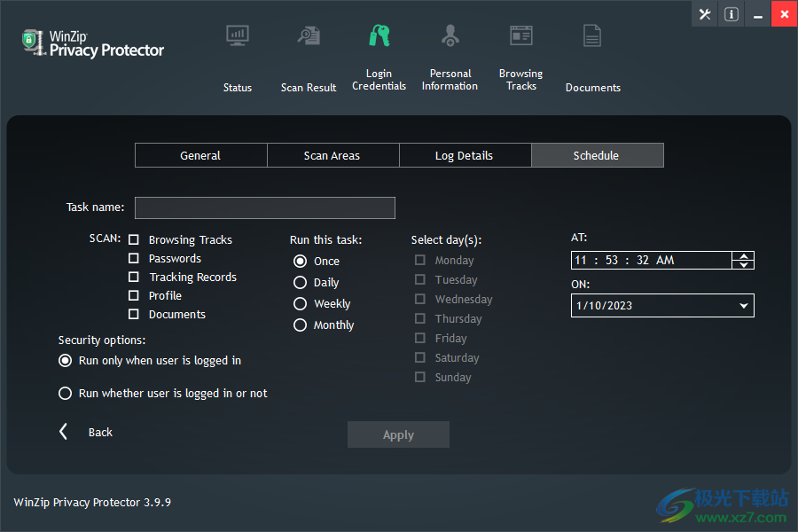Check the Tuesday day box
The width and height of the screenshot is (798, 532).
pyautogui.click(x=420, y=279)
